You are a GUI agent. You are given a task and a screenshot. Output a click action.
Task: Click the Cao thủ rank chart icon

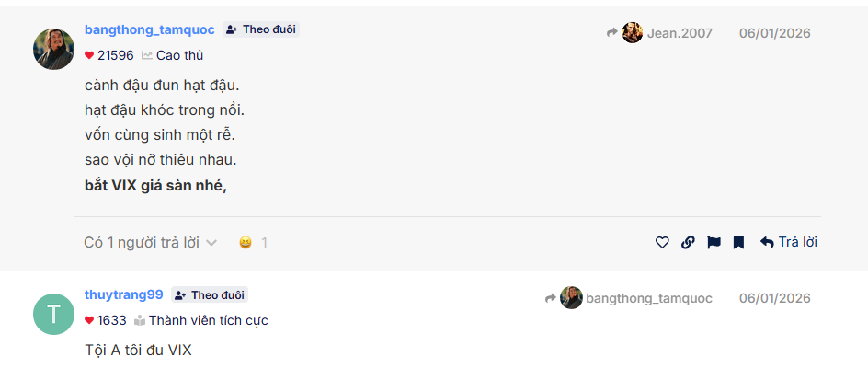[x=147, y=55]
